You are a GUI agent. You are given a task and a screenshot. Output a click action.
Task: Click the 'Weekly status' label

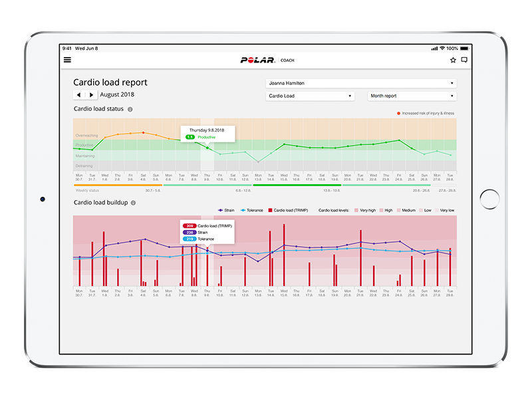click(x=87, y=190)
